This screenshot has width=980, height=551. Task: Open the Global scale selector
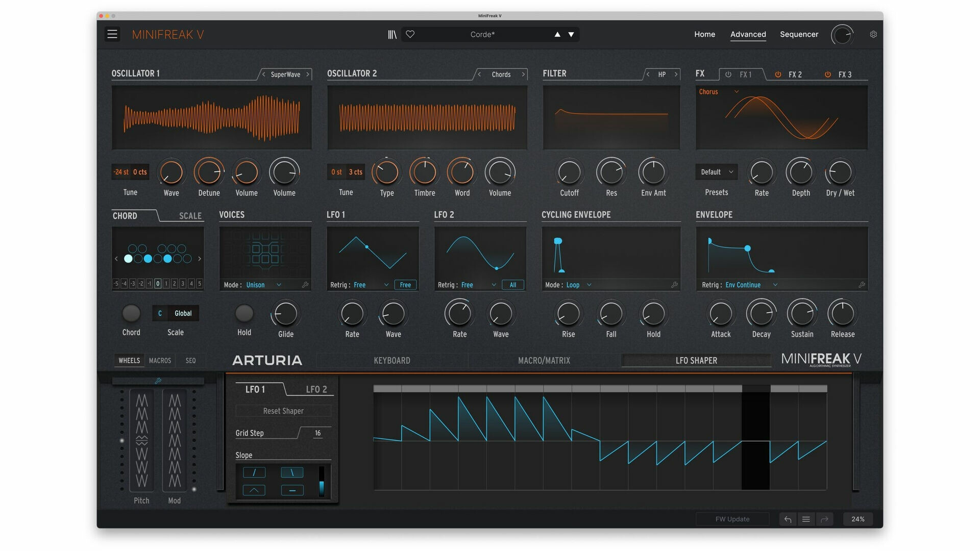[x=183, y=313]
